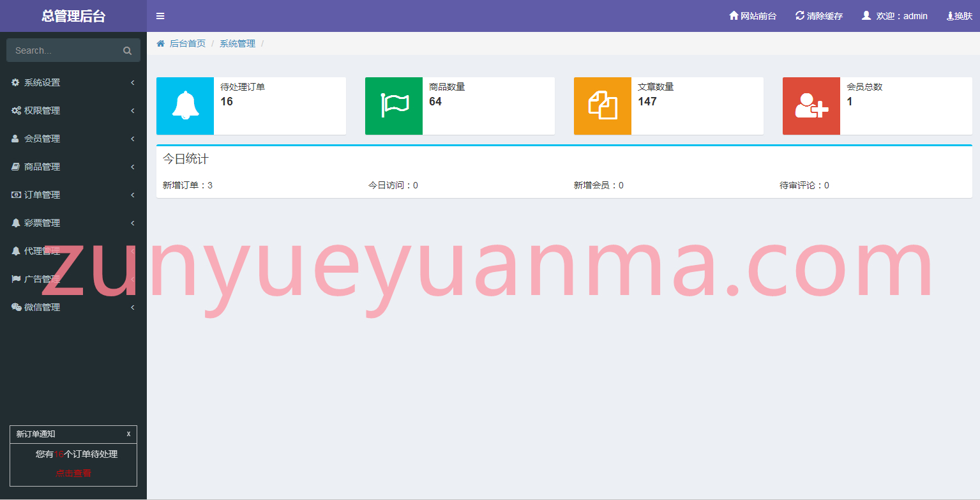Open the 商品管理 menu item
This screenshot has width=980, height=500.
point(73,167)
